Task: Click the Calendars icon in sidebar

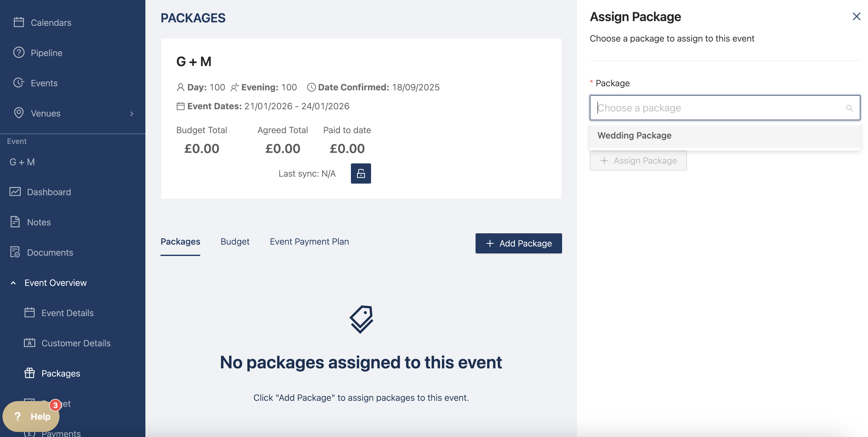Action: click(x=19, y=22)
